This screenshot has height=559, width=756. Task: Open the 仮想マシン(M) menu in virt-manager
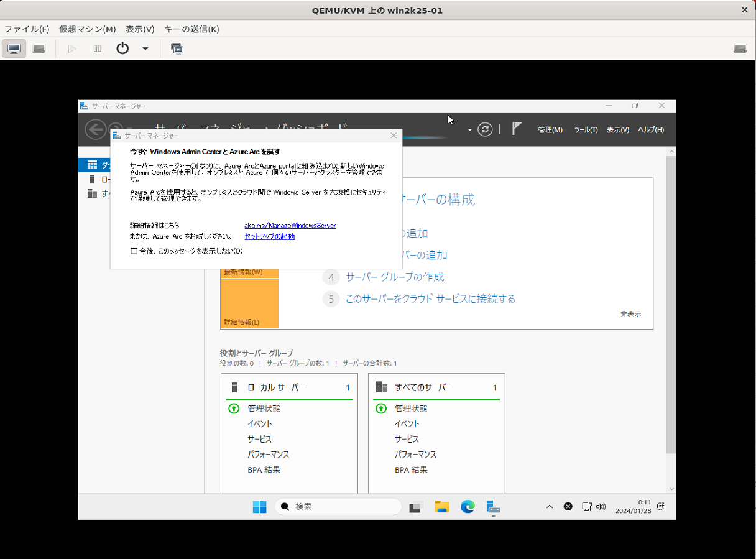point(86,29)
